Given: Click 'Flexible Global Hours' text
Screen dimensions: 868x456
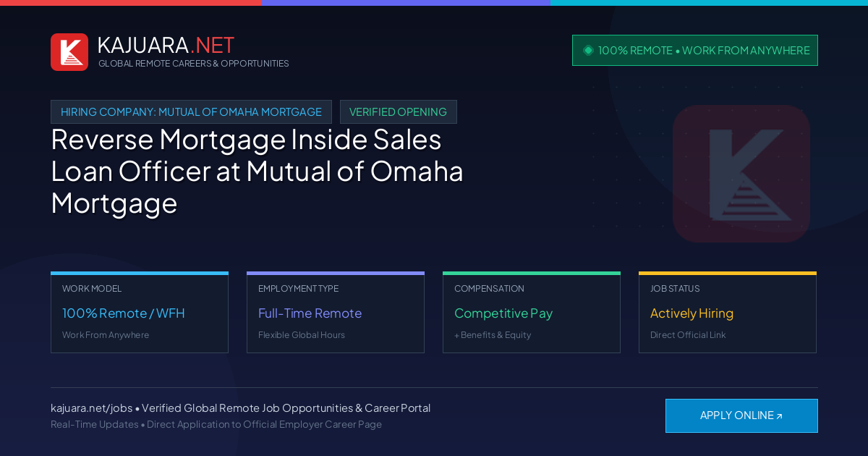Looking at the screenshot, I should tap(302, 335).
